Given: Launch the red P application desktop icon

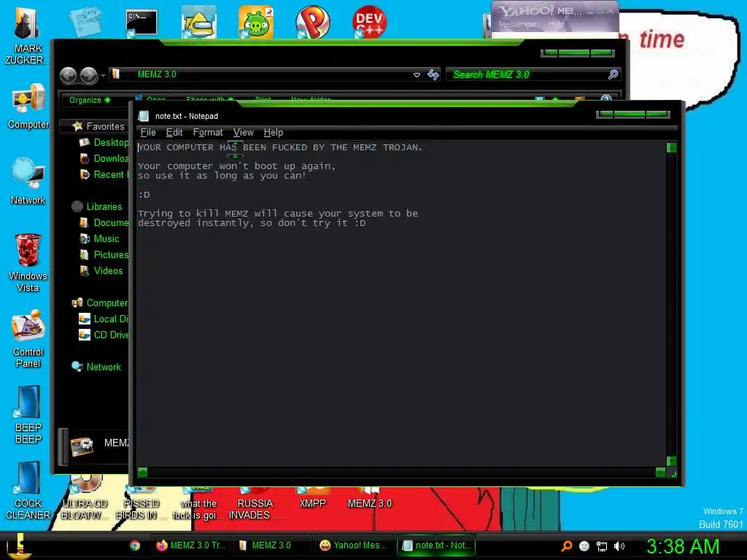Looking at the screenshot, I should [312, 23].
